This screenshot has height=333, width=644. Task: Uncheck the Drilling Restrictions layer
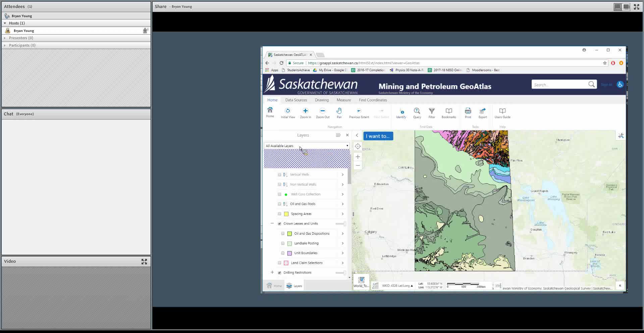[279, 273]
